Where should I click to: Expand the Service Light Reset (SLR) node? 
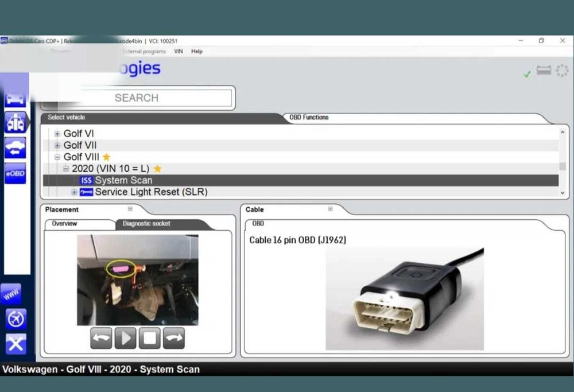(x=74, y=192)
